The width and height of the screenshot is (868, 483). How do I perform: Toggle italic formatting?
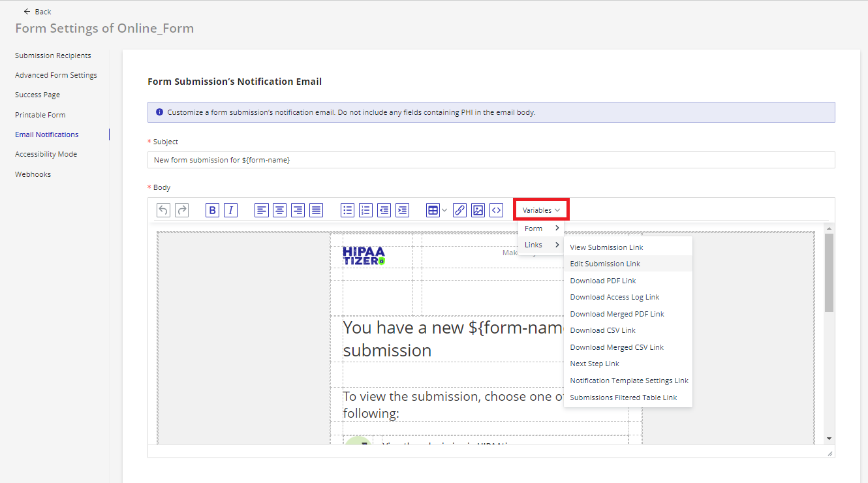[x=230, y=210]
